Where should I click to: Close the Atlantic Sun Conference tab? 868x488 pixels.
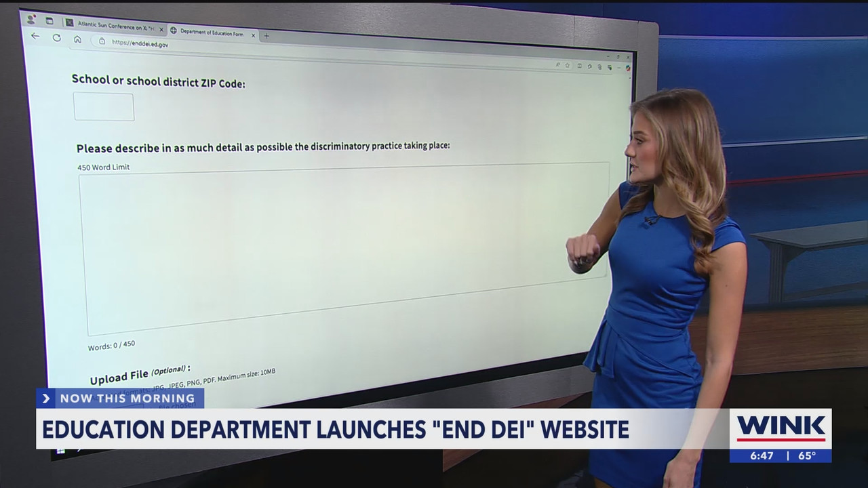click(x=161, y=30)
